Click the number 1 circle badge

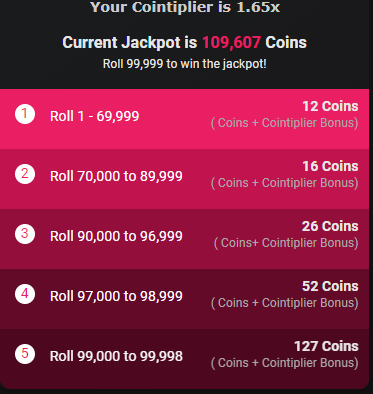pos(25,114)
